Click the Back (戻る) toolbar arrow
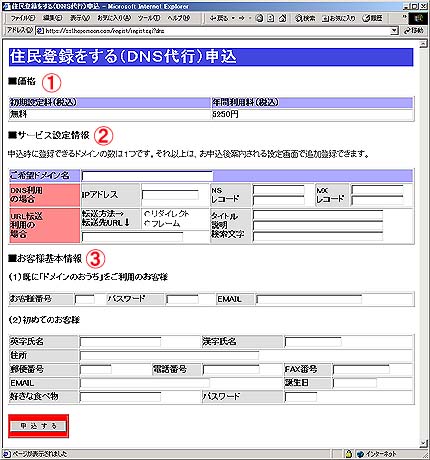430x460 pixels. pyautogui.click(x=219, y=18)
